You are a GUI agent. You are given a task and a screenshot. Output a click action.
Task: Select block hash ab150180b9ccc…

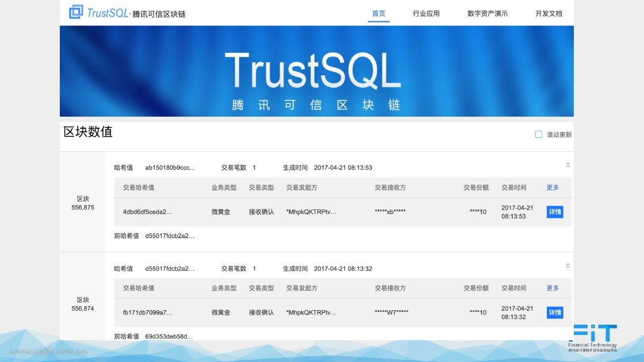(x=170, y=167)
